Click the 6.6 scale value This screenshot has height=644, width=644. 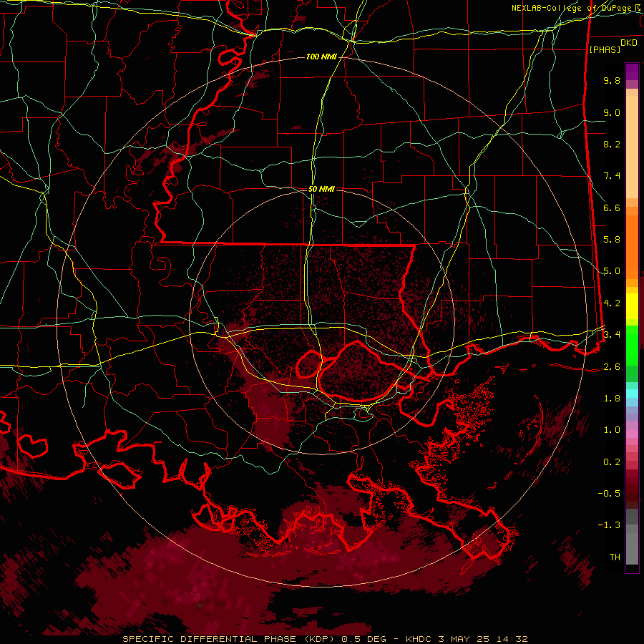tap(612, 208)
